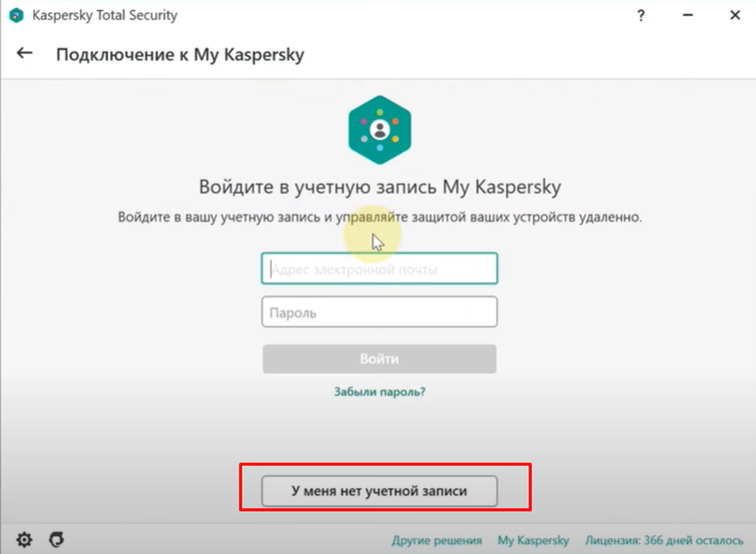
Task: Click the subtitle about remote device protection
Action: click(x=380, y=217)
